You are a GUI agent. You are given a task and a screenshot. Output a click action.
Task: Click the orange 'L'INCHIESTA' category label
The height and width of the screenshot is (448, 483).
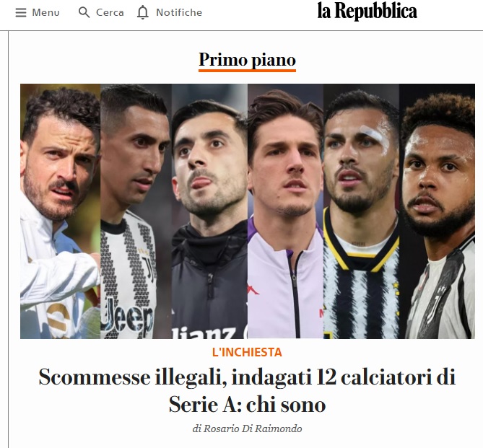(x=247, y=352)
